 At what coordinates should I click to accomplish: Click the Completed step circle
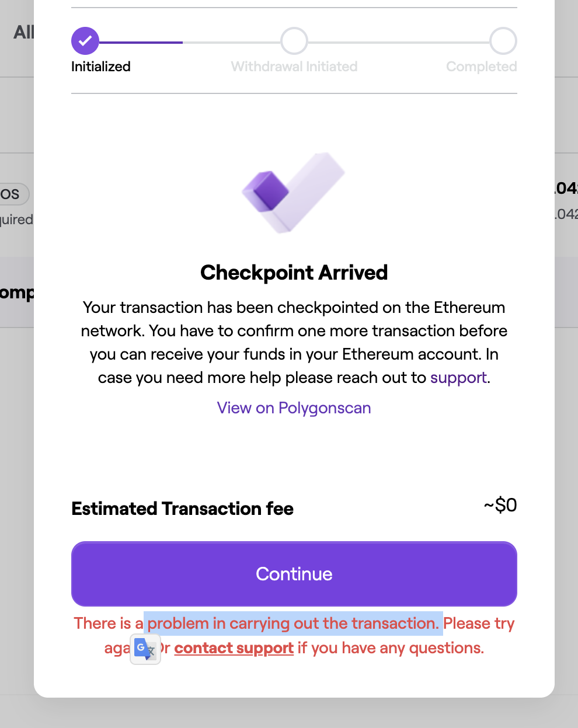(503, 41)
